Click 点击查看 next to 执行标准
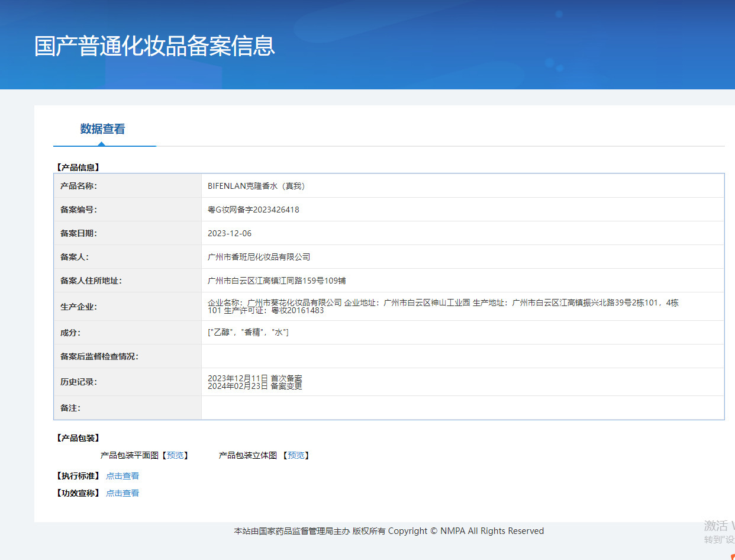This screenshot has width=735, height=560. click(122, 476)
